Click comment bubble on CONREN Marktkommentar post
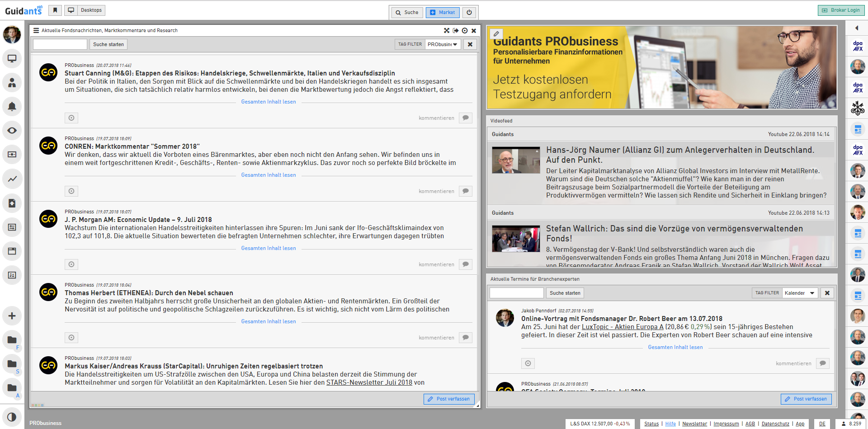 click(466, 191)
